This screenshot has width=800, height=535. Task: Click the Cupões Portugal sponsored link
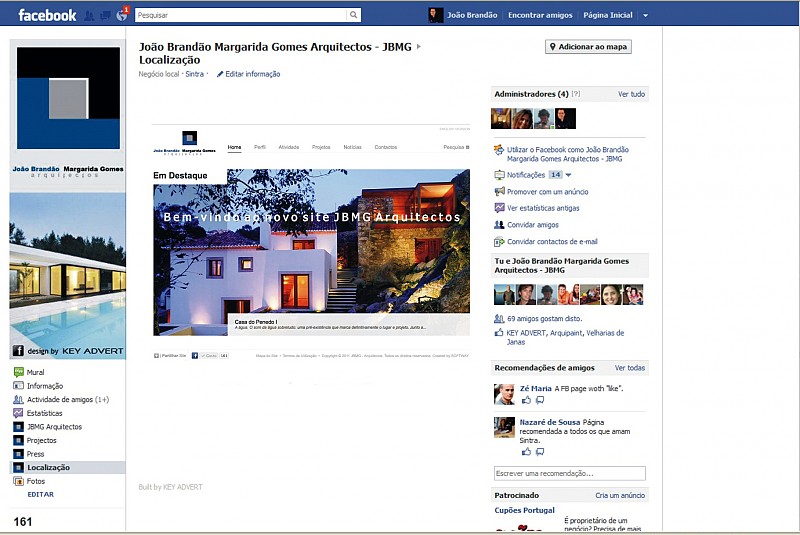pyautogui.click(x=524, y=510)
